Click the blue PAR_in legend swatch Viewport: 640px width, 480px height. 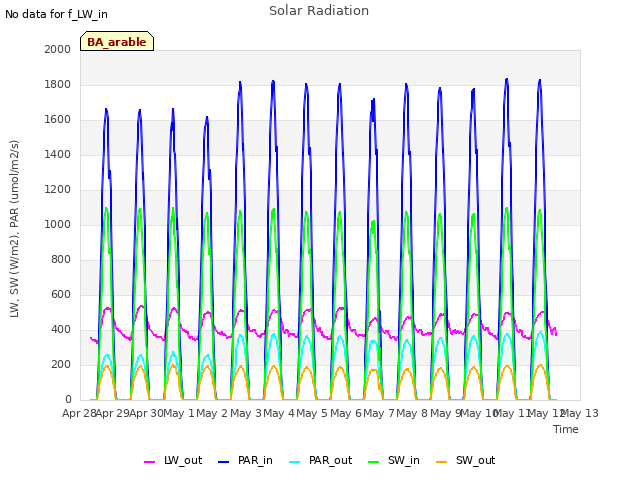point(224,462)
